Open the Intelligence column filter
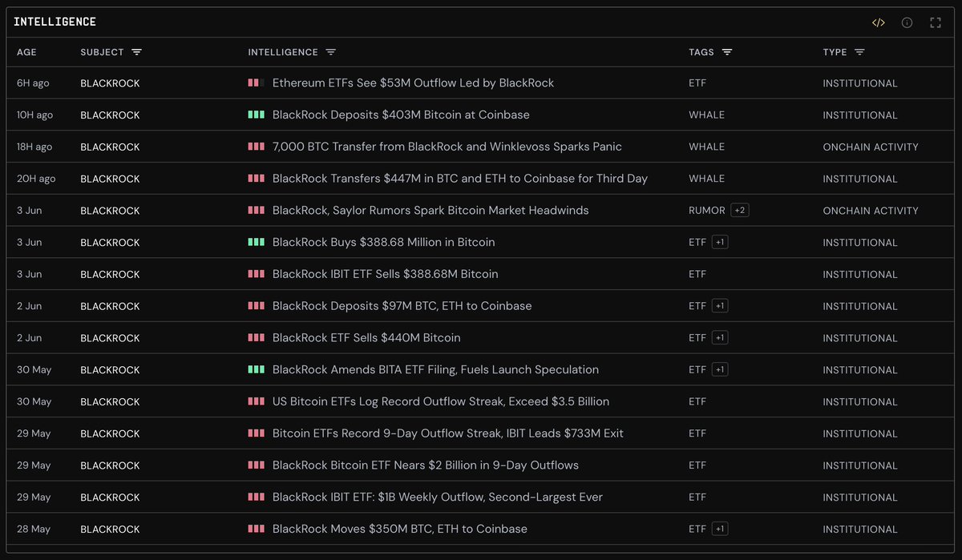The height and width of the screenshot is (560, 962). pos(330,52)
